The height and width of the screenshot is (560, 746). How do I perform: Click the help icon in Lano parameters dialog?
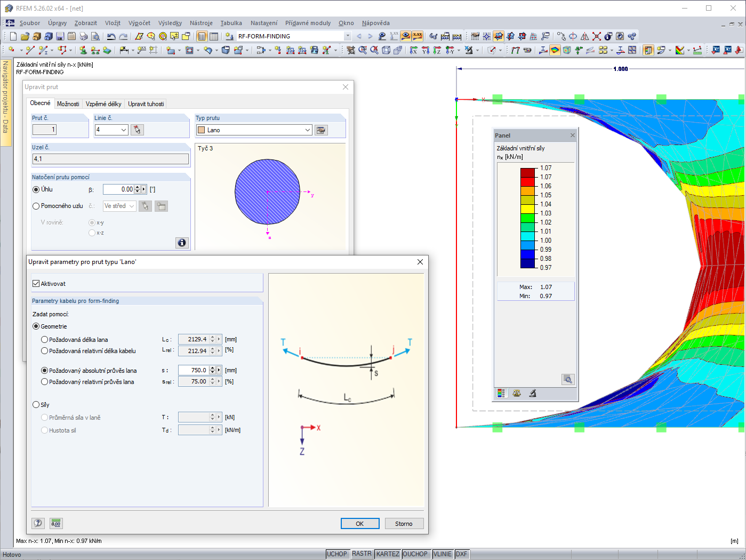pyautogui.click(x=38, y=523)
